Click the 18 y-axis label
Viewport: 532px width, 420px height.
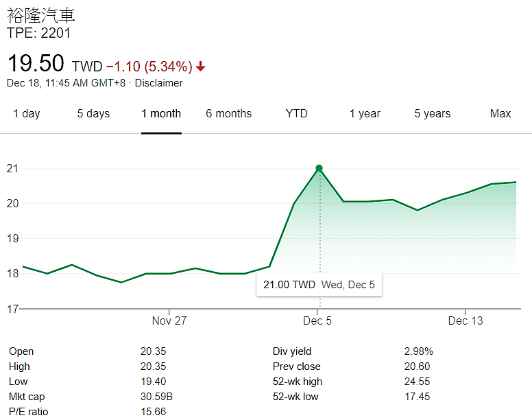coord(12,273)
